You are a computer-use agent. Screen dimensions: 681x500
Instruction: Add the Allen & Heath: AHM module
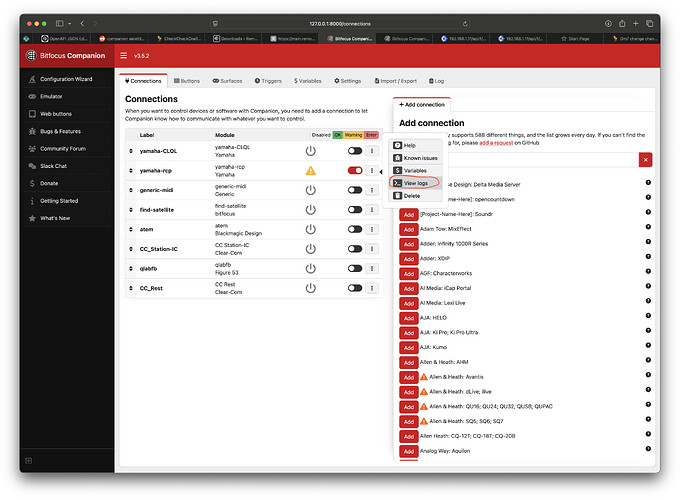point(409,362)
